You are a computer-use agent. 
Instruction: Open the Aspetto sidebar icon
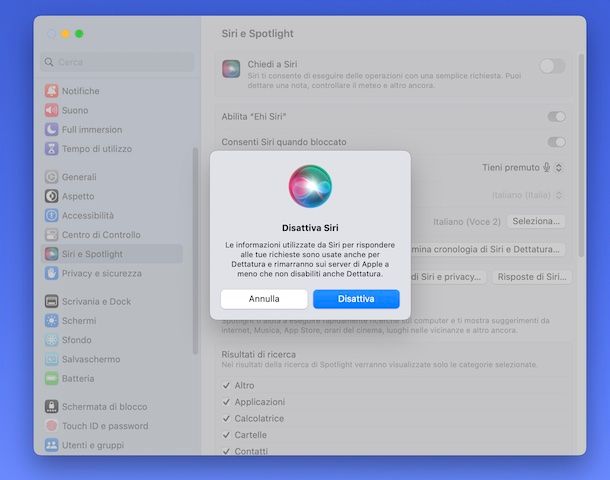(51, 196)
